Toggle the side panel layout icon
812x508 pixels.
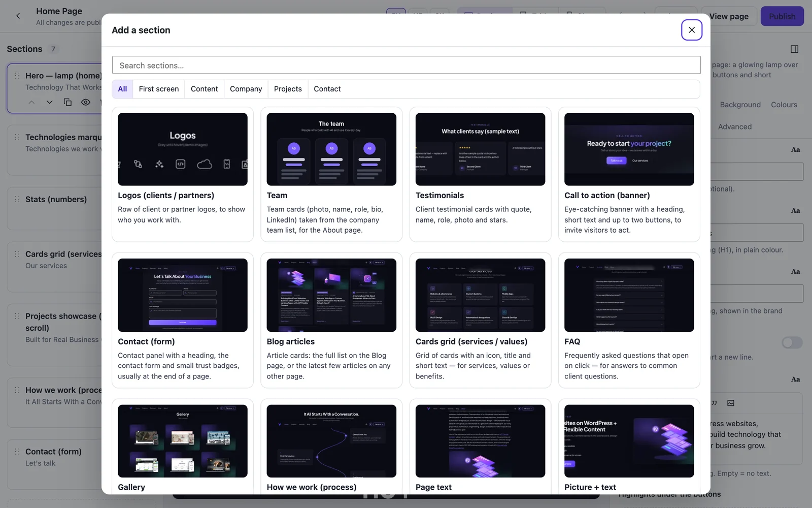click(x=795, y=49)
